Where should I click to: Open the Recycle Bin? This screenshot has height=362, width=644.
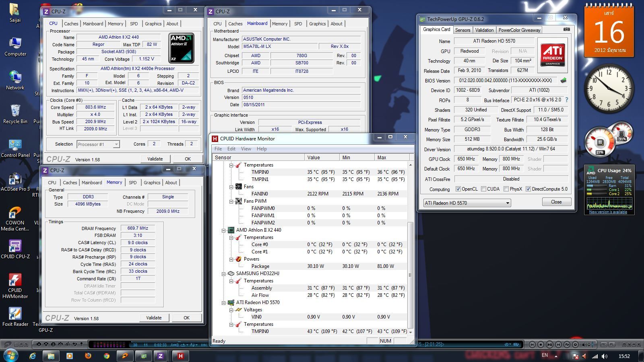click(15, 114)
